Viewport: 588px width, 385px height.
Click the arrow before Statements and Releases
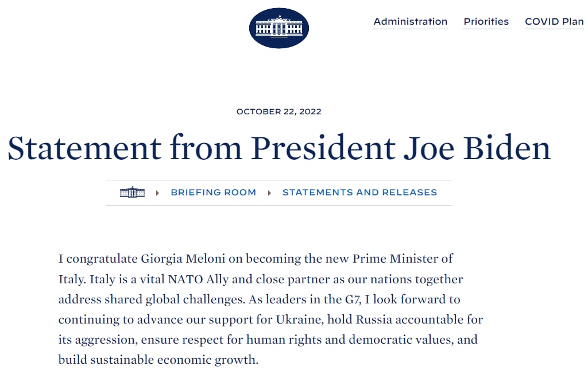click(x=269, y=193)
